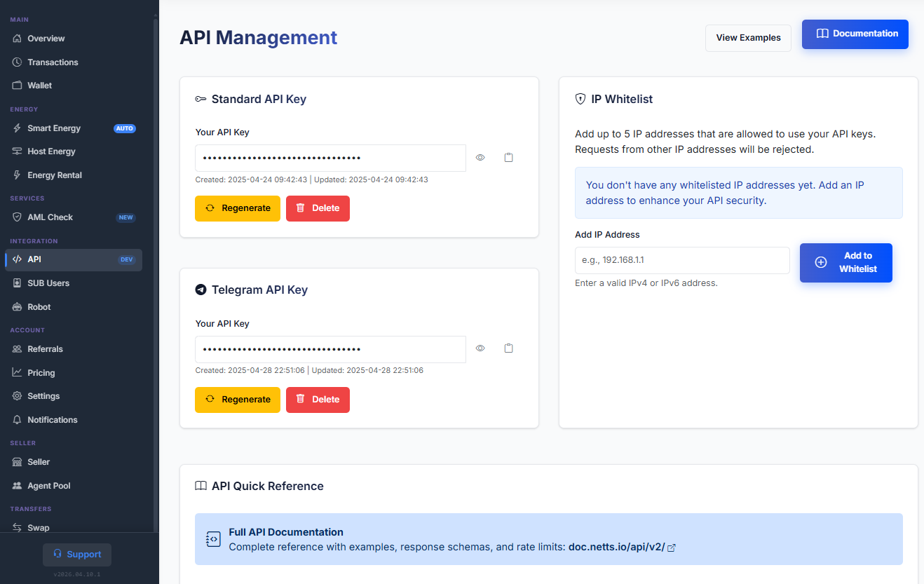This screenshot has height=584, width=924.
Task: Reveal the Standard API key with eye icon
Action: click(480, 158)
